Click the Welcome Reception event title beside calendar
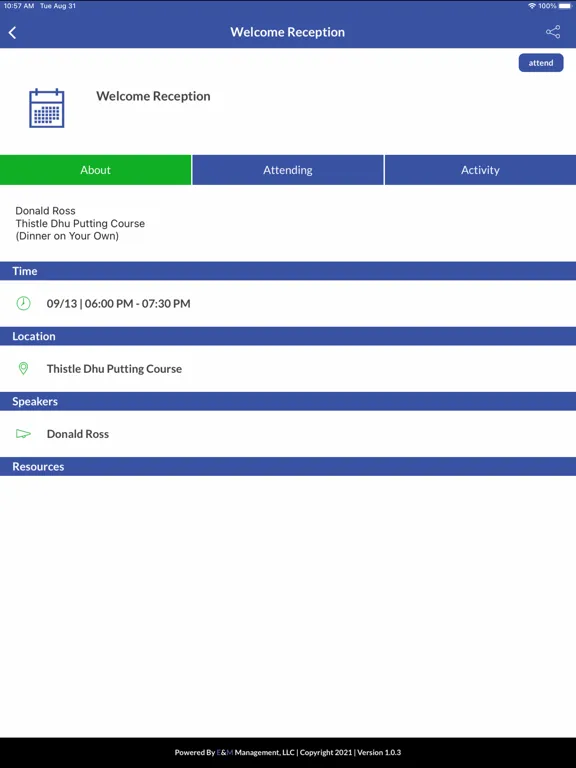Screen dimensions: 576x768 pos(153,96)
